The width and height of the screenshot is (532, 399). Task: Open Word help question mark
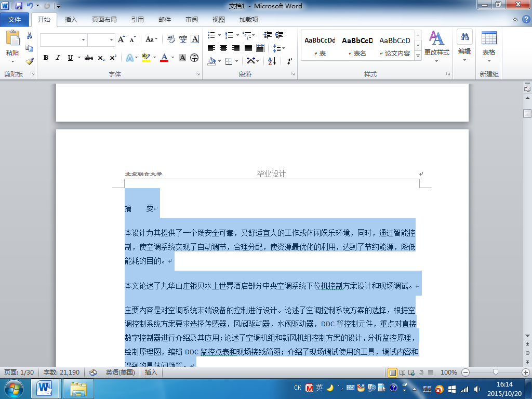[526, 19]
